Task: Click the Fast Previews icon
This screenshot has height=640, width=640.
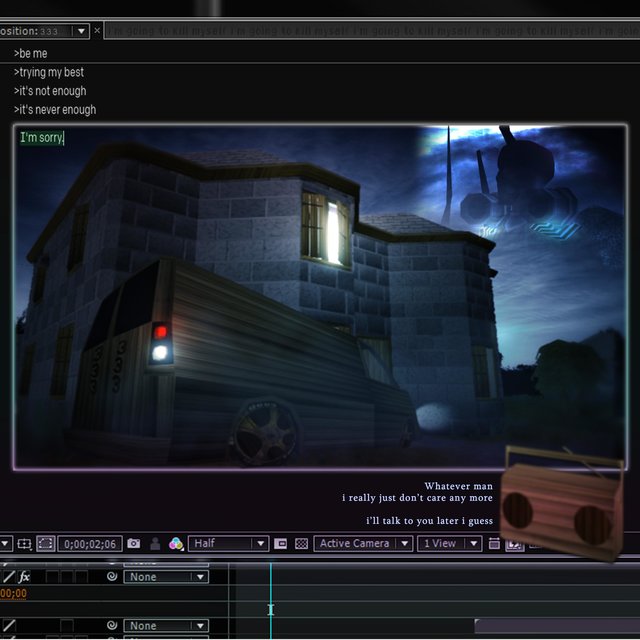Action: [514, 544]
